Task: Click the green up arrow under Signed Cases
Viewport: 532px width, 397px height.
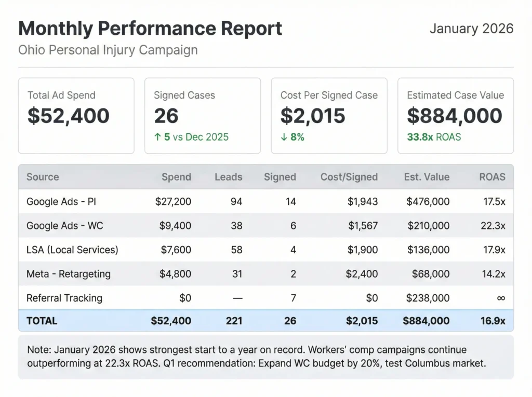Action: pos(157,138)
